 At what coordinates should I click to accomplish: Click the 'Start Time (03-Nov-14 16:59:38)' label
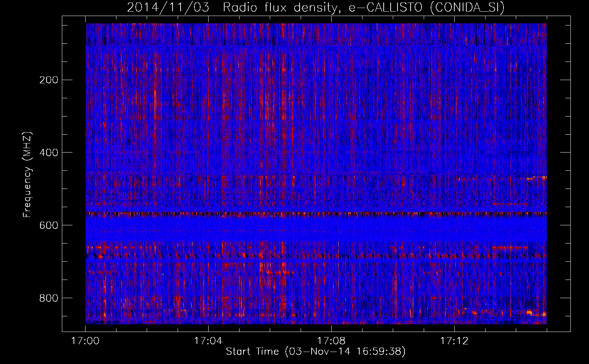316,352
